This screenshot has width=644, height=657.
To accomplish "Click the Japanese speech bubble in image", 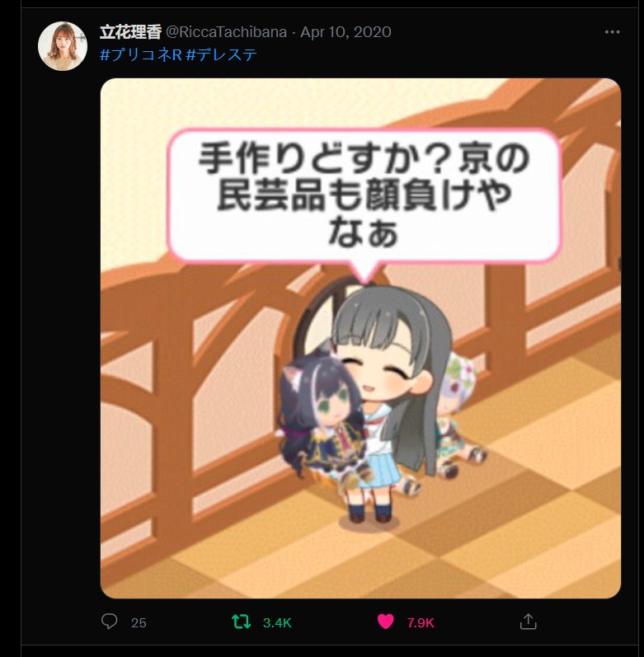I will click(364, 196).
